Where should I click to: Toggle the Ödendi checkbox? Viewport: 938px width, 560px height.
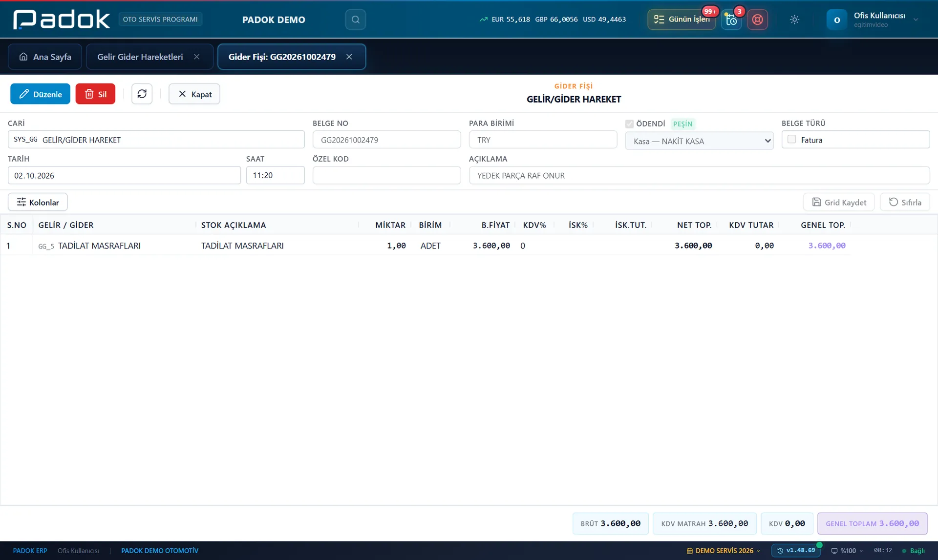point(629,124)
